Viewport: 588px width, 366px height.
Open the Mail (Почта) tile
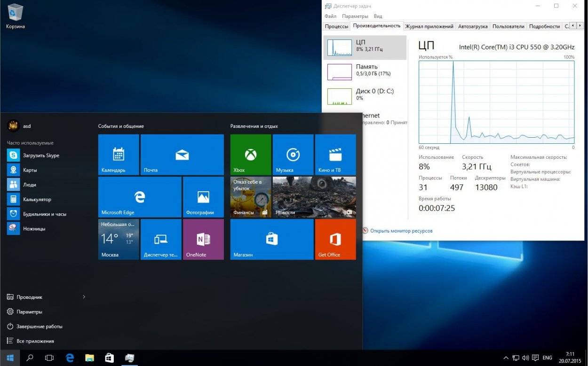pos(182,155)
